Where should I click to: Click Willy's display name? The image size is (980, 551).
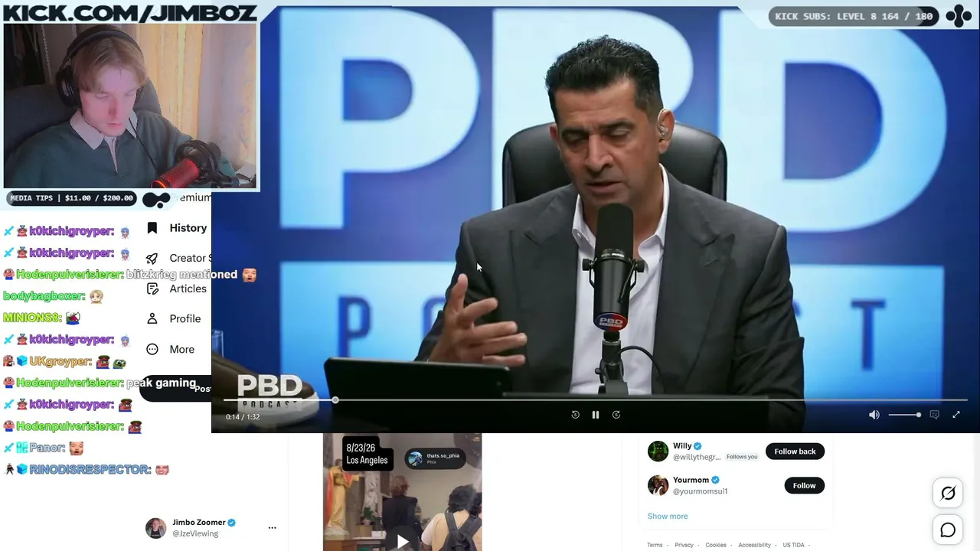[x=682, y=446]
